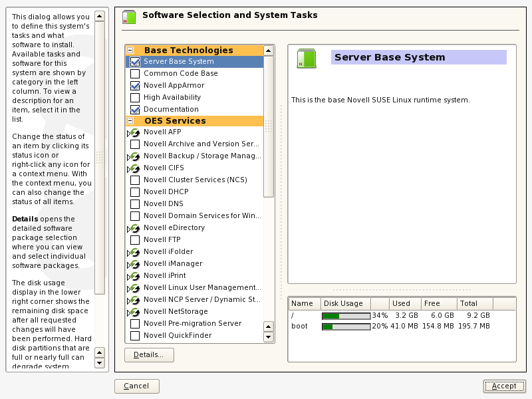Collapse the OES Services category

coord(130,120)
